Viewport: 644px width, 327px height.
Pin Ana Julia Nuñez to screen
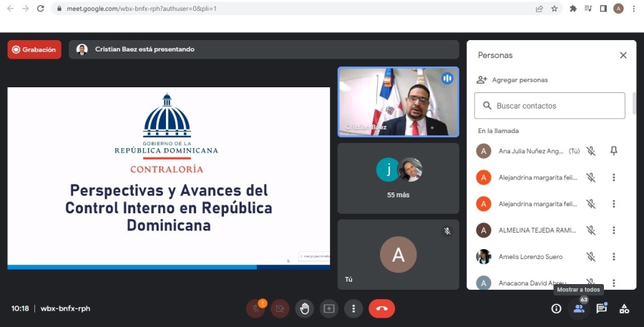[x=613, y=151]
